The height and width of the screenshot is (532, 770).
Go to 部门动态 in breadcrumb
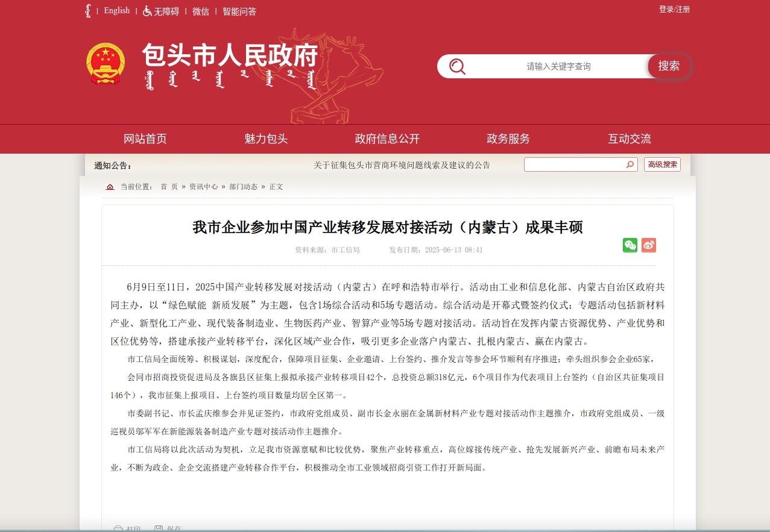(x=243, y=187)
